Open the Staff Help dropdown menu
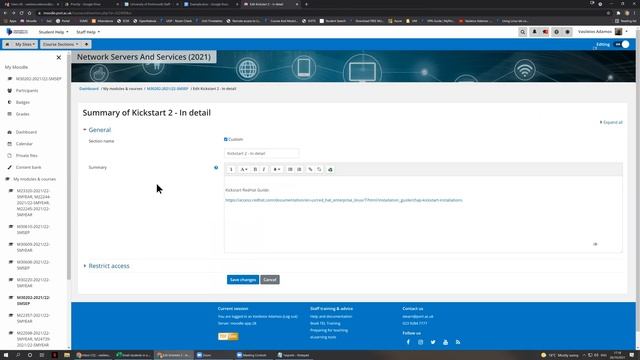Image resolution: width=640 pixels, height=360 pixels. pos(88,32)
